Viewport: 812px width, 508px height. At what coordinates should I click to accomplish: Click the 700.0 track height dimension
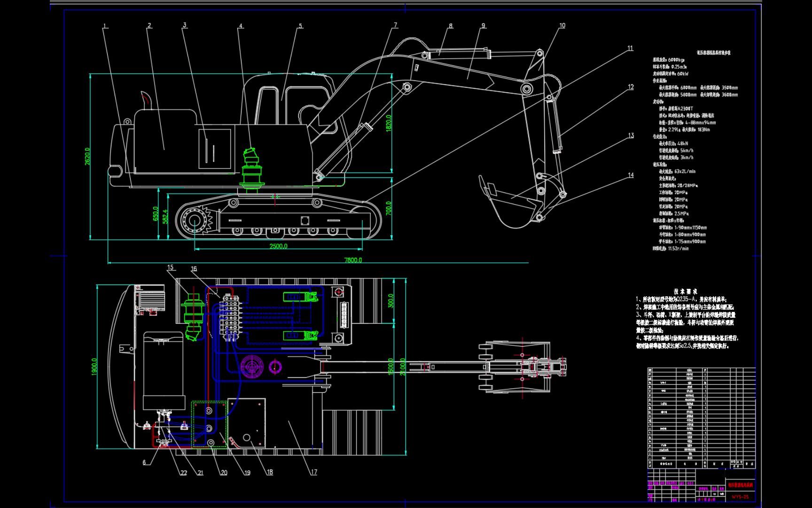click(388, 209)
